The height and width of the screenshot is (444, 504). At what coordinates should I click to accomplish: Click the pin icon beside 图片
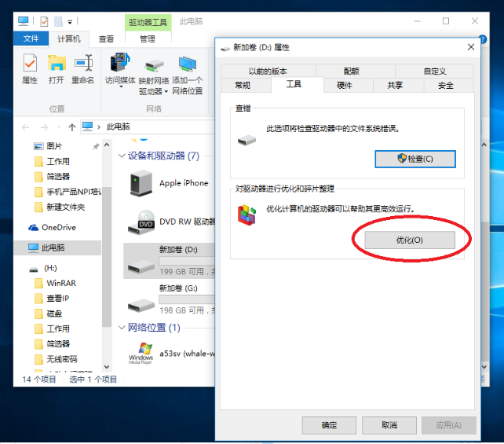[x=96, y=147]
